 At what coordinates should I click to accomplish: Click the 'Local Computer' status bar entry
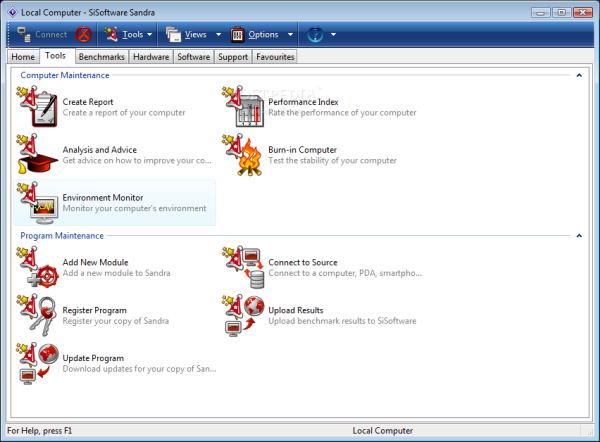click(383, 431)
